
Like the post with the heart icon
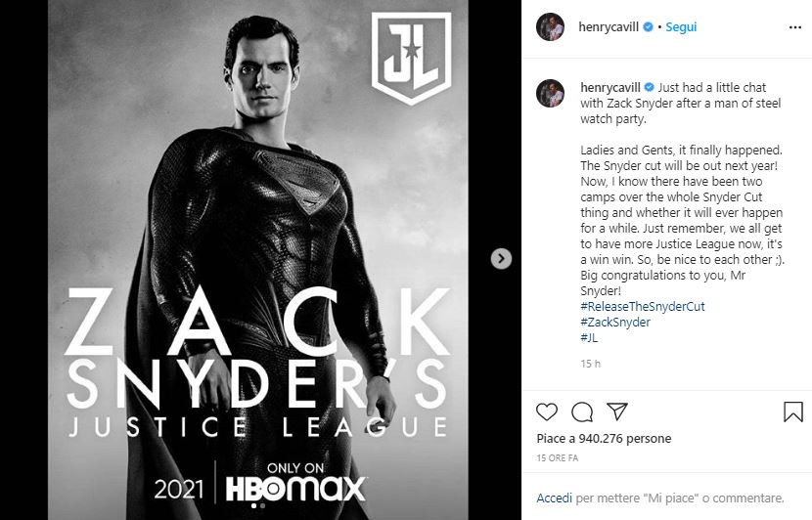pyautogui.click(x=546, y=412)
